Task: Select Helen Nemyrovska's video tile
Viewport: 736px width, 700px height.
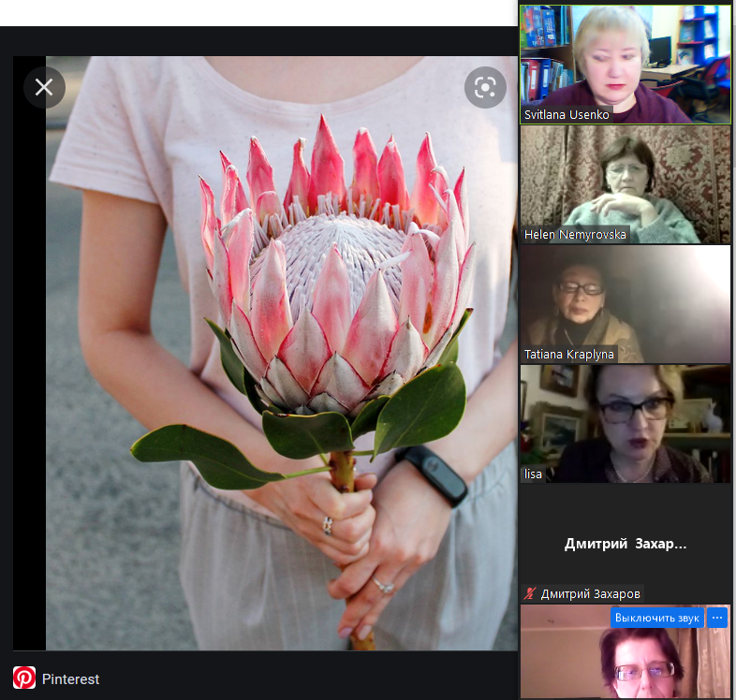Action: coord(626,184)
